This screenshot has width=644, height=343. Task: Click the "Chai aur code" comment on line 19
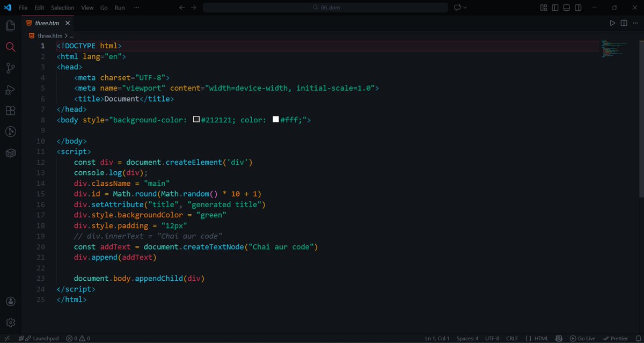[x=148, y=236]
